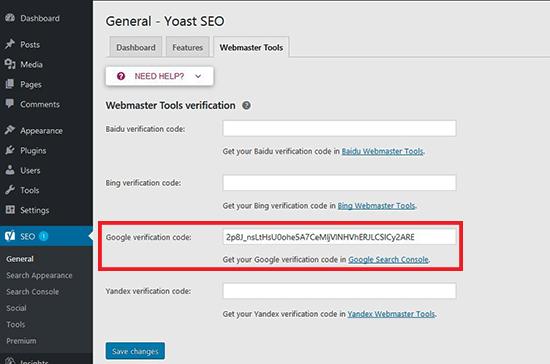Image resolution: width=550 pixels, height=364 pixels.
Task: Click the Posts pushpin icon
Action: (10, 44)
